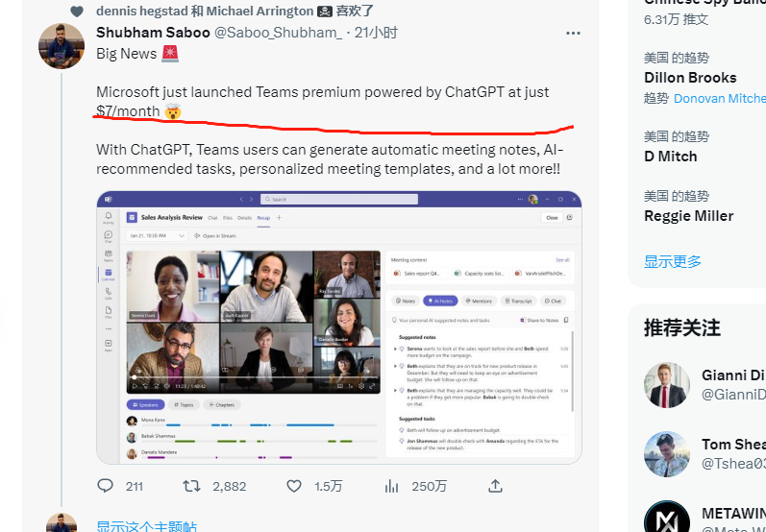Open tweet analytics via the views icon

[x=391, y=486]
